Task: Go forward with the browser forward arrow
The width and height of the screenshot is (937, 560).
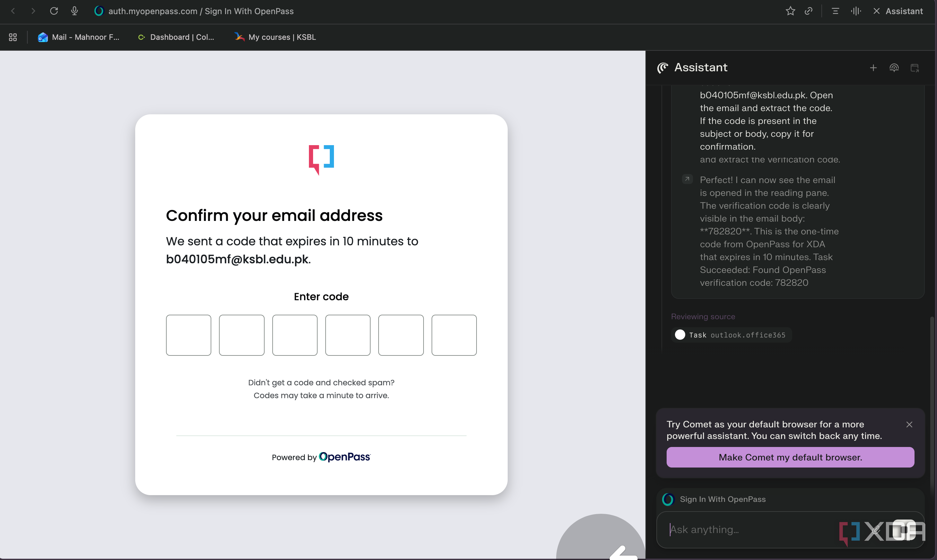Action: pos(33,11)
